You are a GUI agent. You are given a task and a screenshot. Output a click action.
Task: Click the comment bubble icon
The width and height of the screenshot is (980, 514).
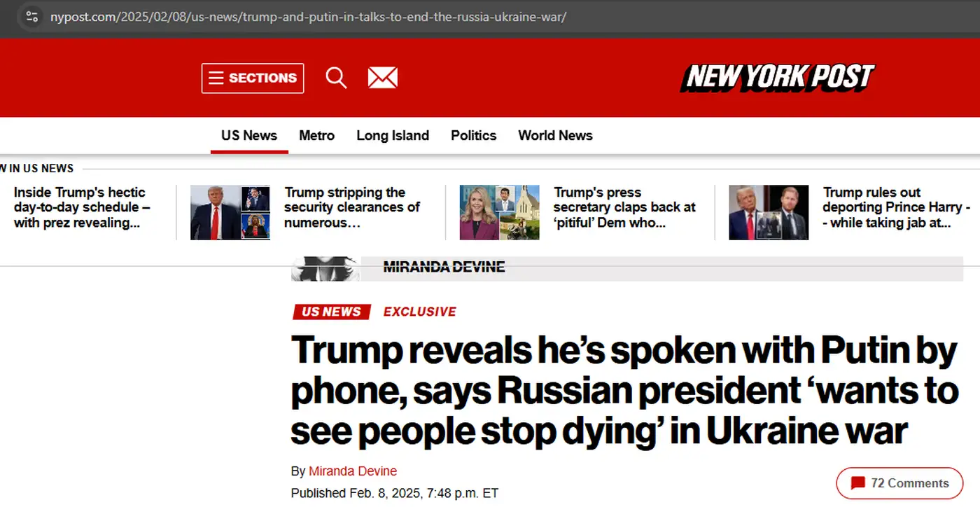pyautogui.click(x=857, y=483)
